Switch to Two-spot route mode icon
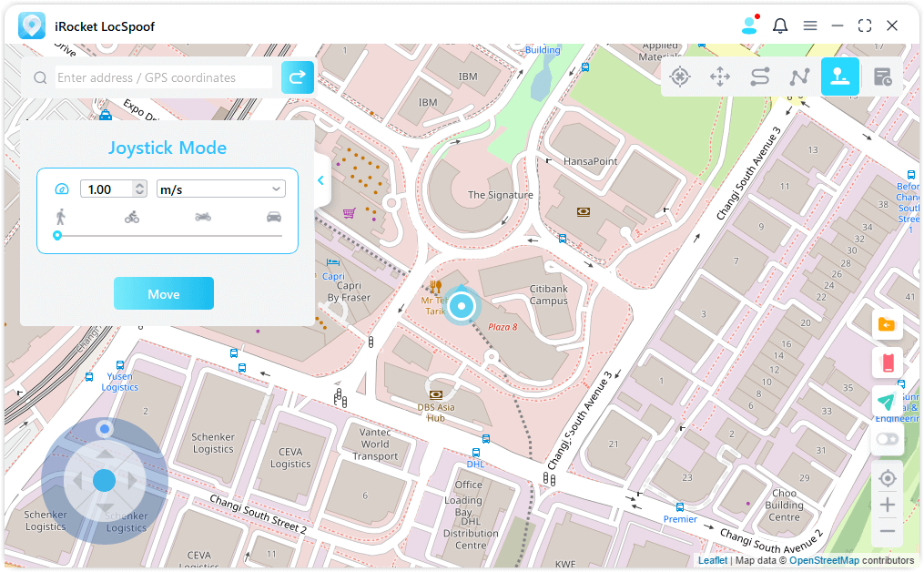 click(760, 77)
